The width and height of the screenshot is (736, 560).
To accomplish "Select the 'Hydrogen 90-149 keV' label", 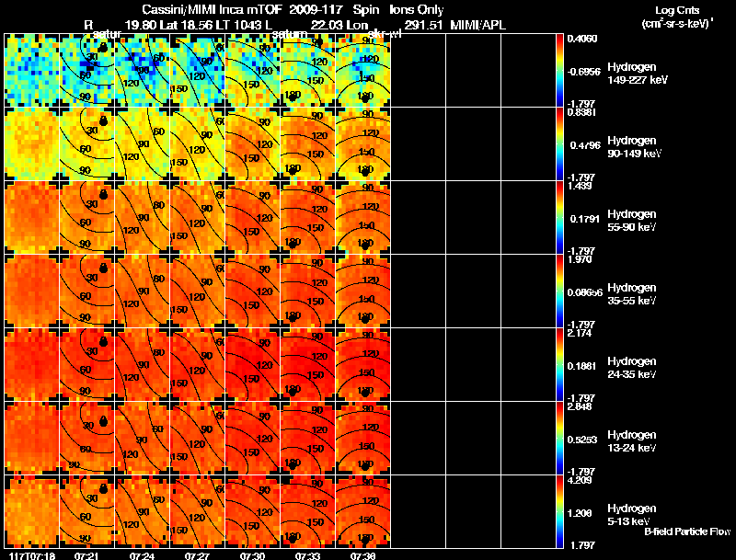I will click(635, 147).
